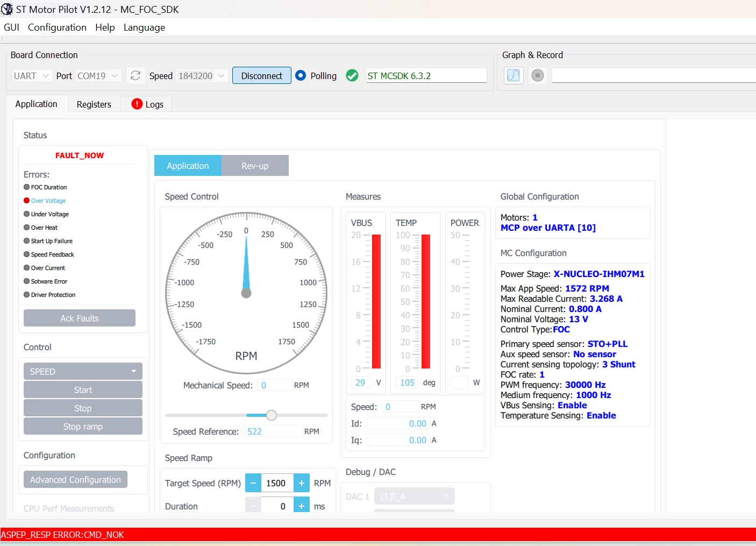
Task: Switch to the Registers tab
Action: pos(94,104)
